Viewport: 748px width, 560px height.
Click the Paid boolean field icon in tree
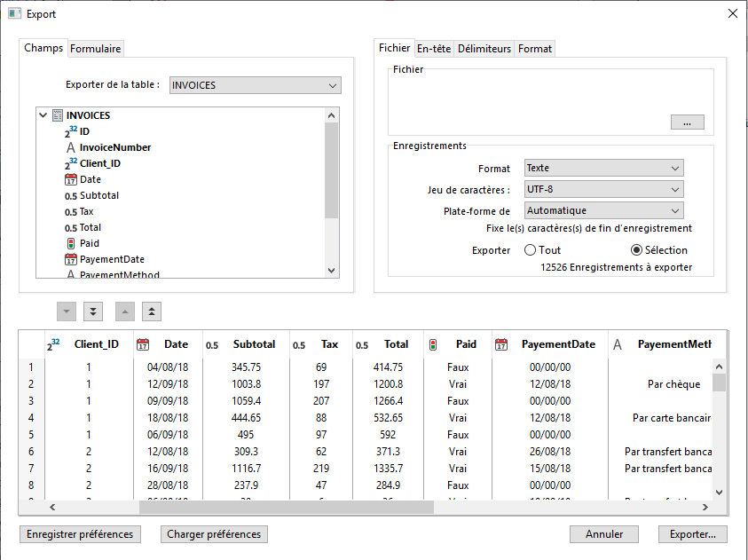(x=71, y=243)
